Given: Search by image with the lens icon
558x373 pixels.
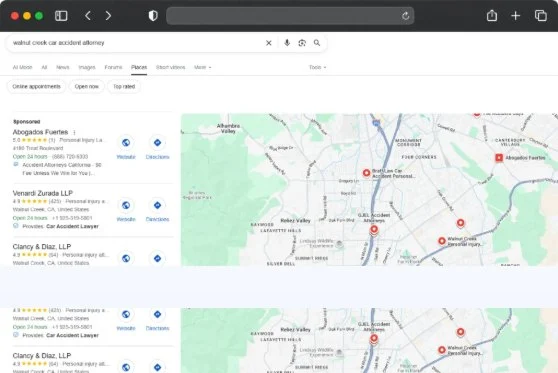Looking at the screenshot, I should [302, 43].
